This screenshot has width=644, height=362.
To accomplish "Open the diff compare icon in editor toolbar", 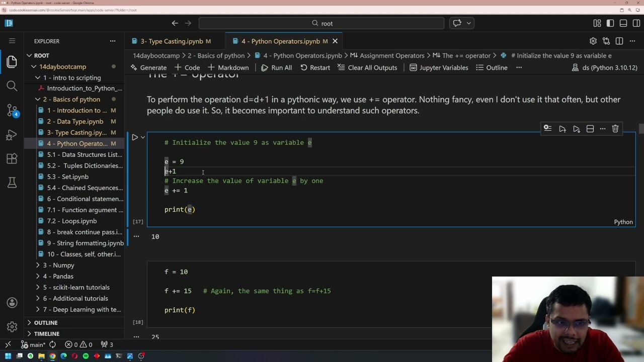I will pyautogui.click(x=606, y=41).
